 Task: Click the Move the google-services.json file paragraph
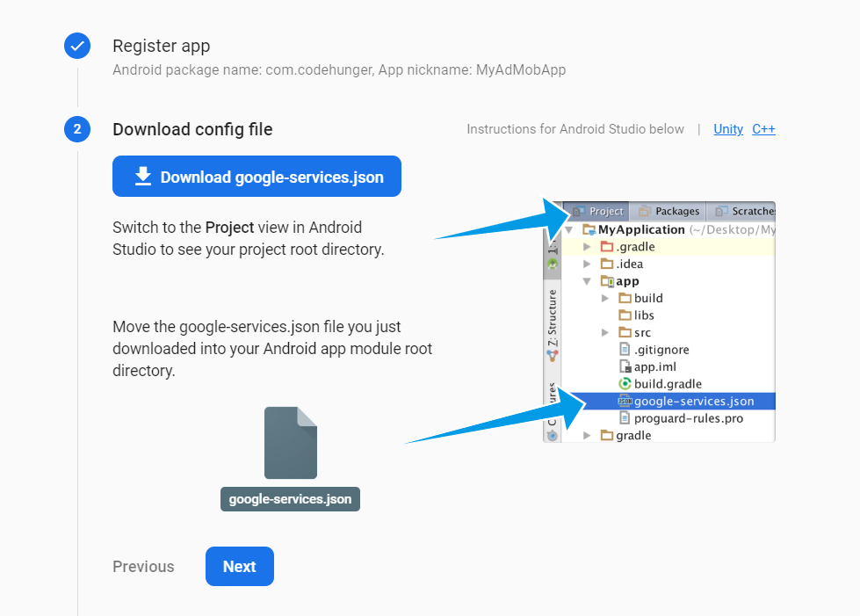click(272, 348)
